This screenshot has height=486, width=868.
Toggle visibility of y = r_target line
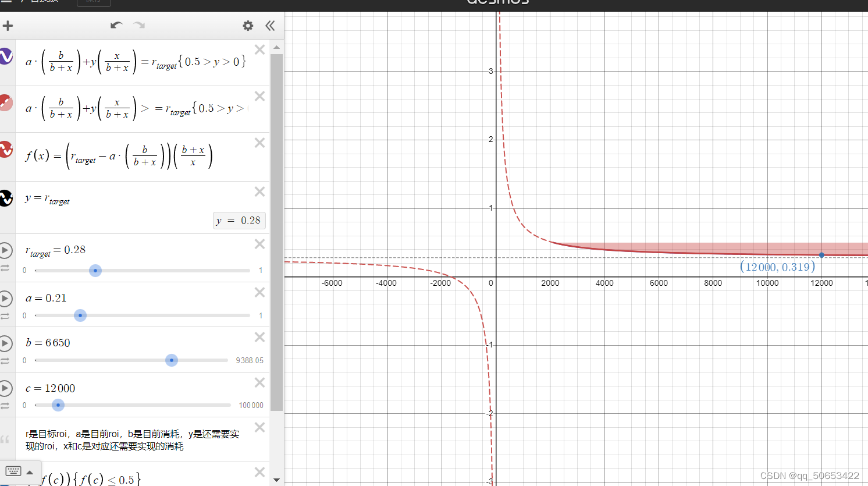click(5, 198)
